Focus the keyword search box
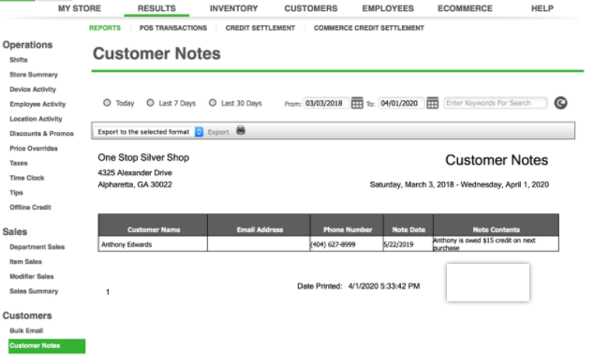Screen dimensions: 594x364 [x=496, y=103]
